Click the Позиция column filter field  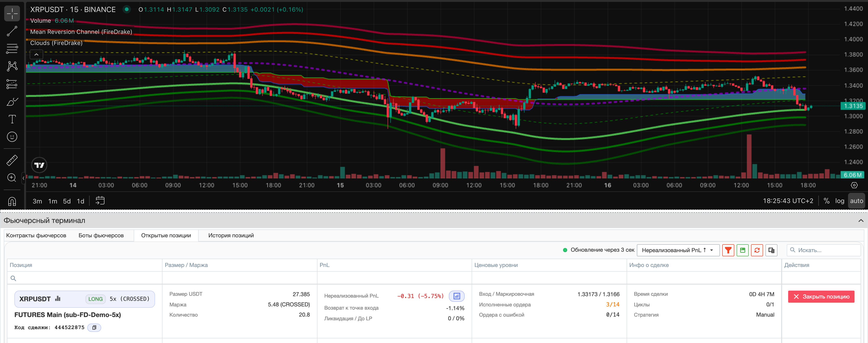(x=84, y=278)
